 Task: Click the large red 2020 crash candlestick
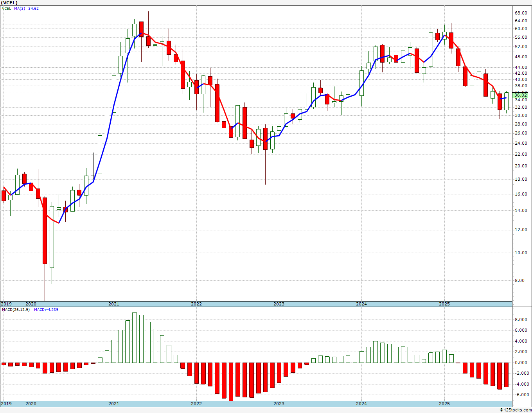(x=45, y=231)
